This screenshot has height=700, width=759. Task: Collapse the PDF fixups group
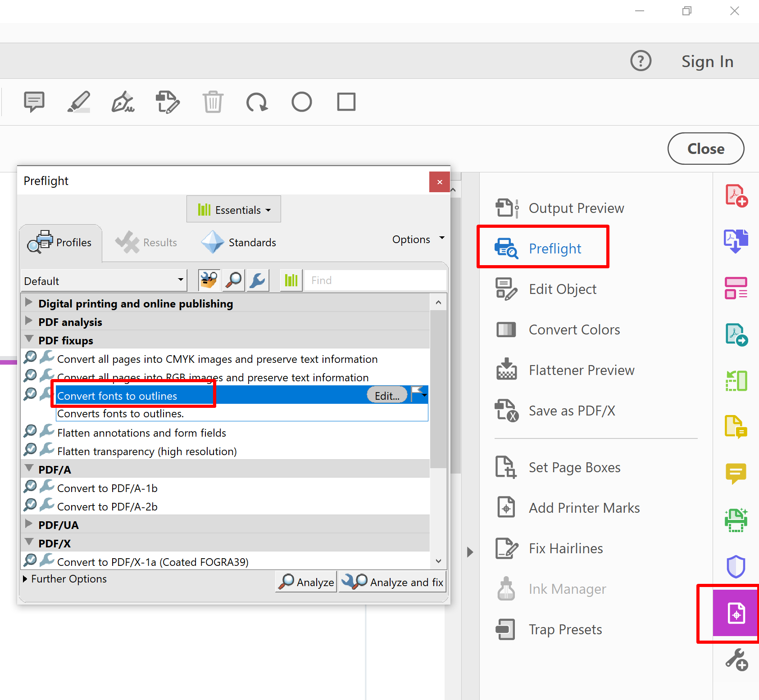29,339
